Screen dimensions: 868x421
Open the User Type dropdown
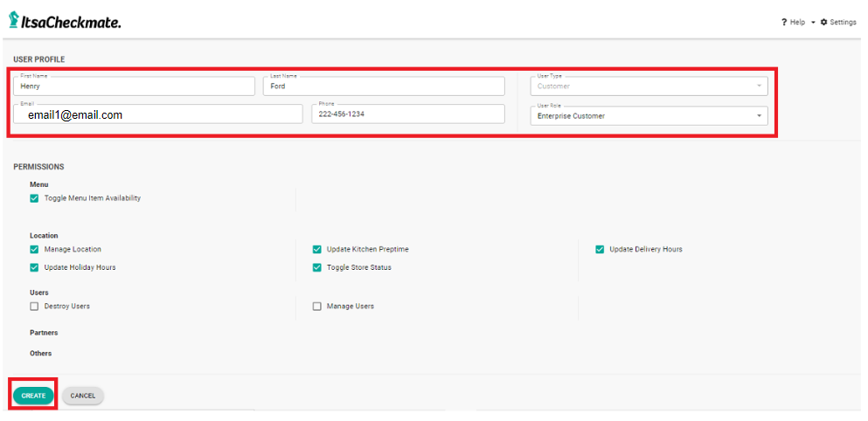tap(649, 86)
